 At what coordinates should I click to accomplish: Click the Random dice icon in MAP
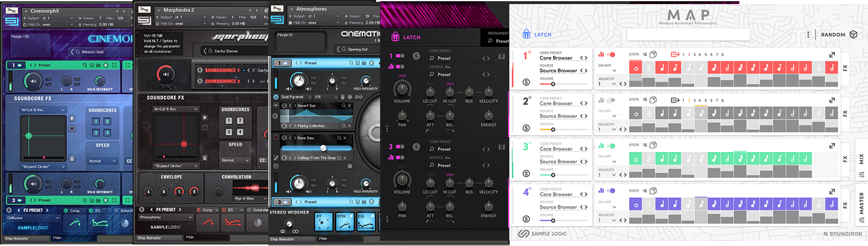(853, 35)
